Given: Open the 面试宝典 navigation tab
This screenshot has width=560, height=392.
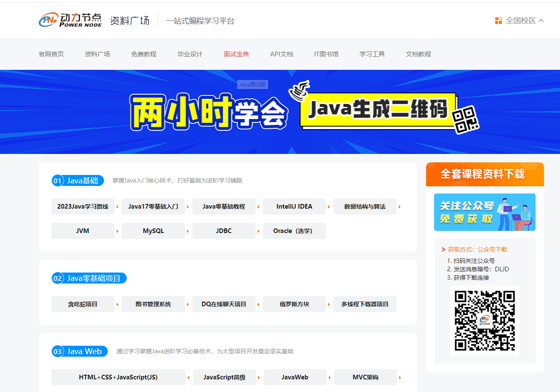Looking at the screenshot, I should click(236, 54).
